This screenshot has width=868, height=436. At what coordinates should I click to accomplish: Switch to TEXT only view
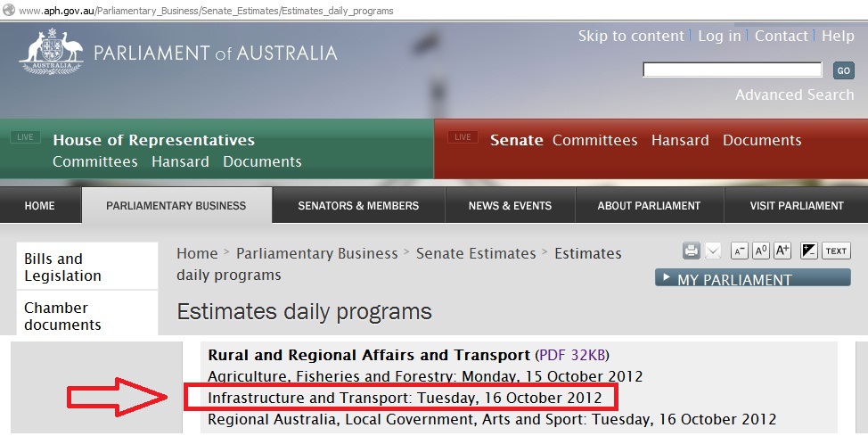pyautogui.click(x=836, y=251)
